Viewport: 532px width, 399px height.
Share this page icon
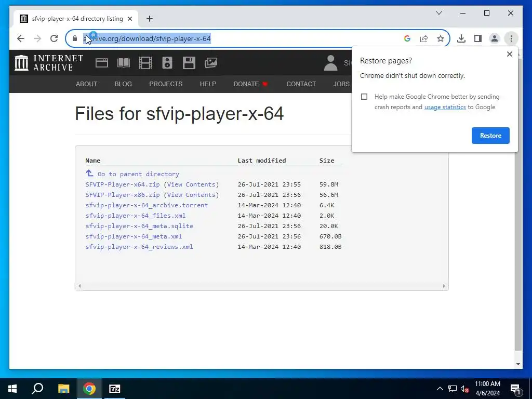[x=424, y=38]
